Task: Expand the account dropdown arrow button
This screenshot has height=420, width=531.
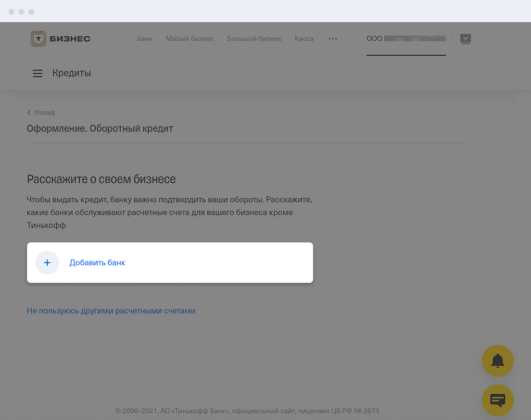Action: 465,38
